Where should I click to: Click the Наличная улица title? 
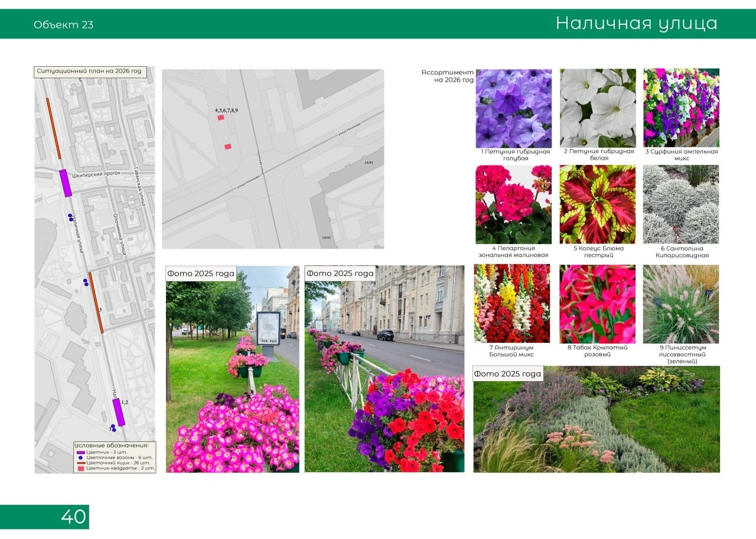tap(636, 24)
